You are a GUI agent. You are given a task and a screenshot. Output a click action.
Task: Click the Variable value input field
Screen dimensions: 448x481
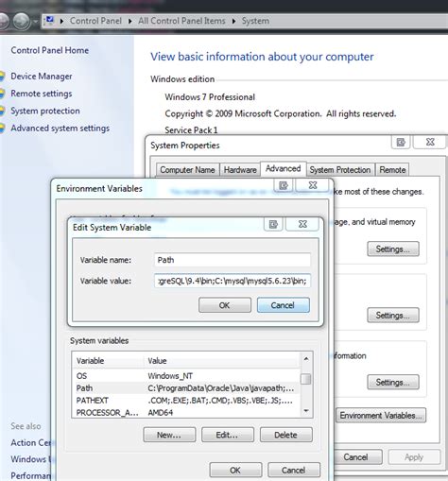233,281
